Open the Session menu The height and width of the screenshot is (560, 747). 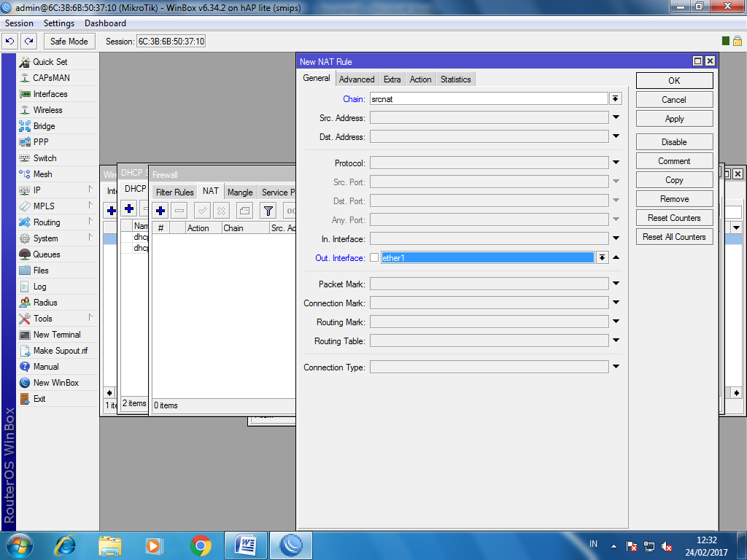pyautogui.click(x=19, y=23)
